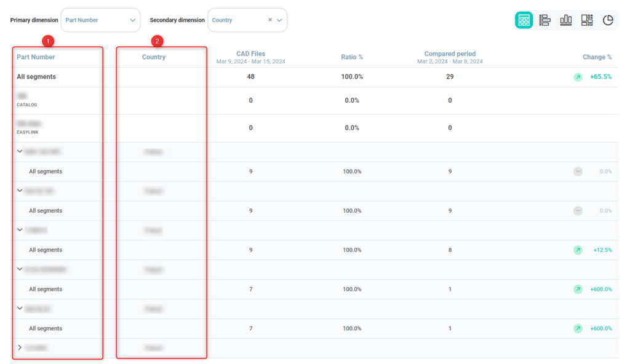Open the Secondary dimension dropdown arrow

280,20
